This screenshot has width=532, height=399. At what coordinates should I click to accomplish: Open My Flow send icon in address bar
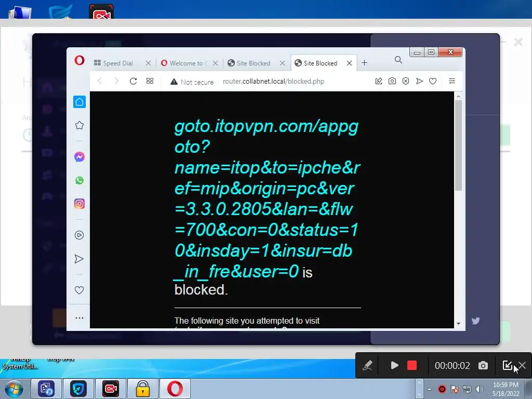point(419,81)
